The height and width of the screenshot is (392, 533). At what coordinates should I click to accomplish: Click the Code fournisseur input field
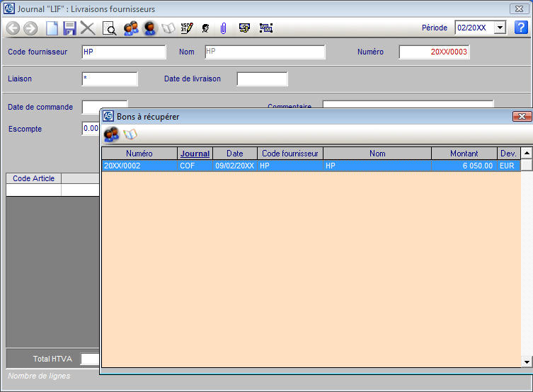[124, 52]
